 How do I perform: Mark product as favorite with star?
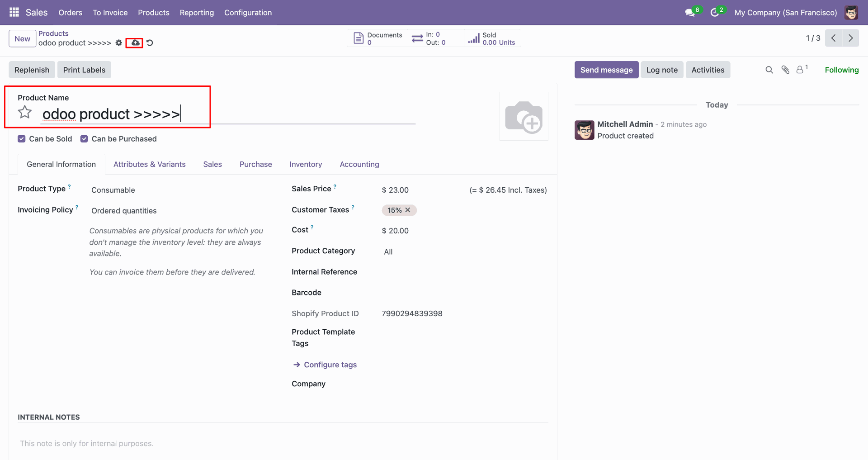coord(25,112)
